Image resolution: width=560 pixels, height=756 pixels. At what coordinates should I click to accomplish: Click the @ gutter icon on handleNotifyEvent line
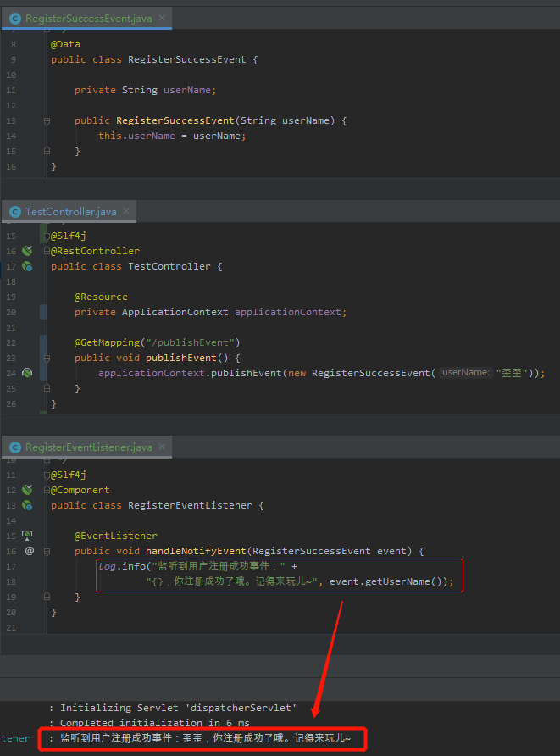[x=29, y=551]
